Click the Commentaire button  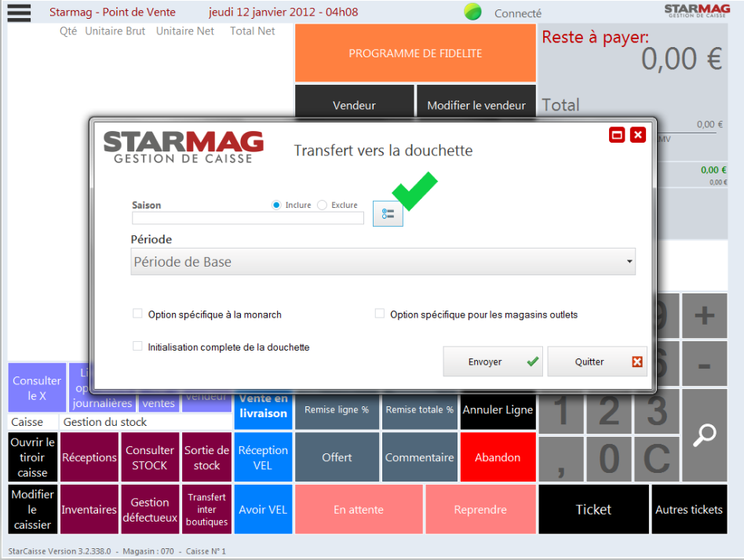[x=419, y=457]
